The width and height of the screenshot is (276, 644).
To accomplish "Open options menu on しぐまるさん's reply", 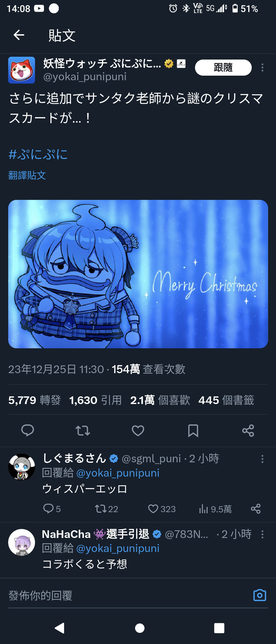I will click(262, 459).
